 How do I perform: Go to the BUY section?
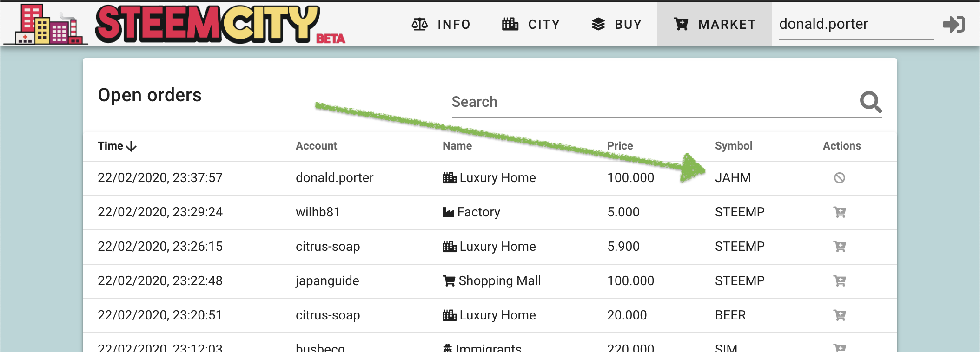coord(617,24)
